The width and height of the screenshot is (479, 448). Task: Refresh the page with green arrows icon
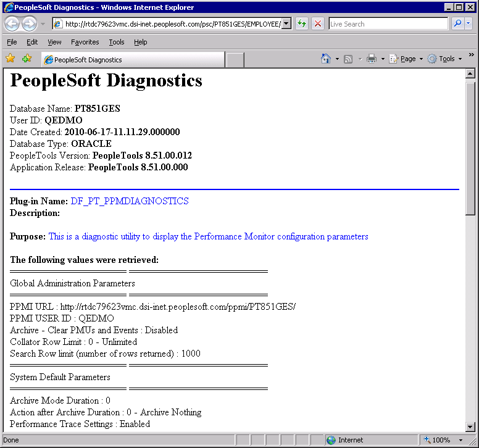[302, 24]
